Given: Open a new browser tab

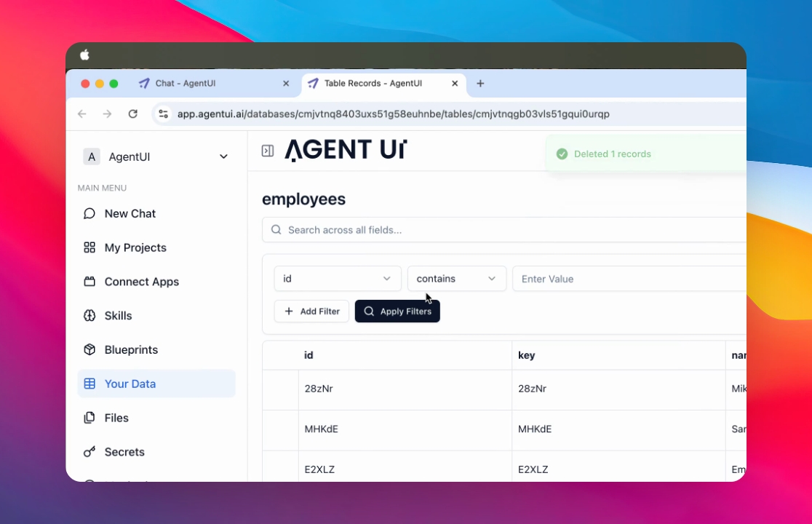Looking at the screenshot, I should point(480,84).
